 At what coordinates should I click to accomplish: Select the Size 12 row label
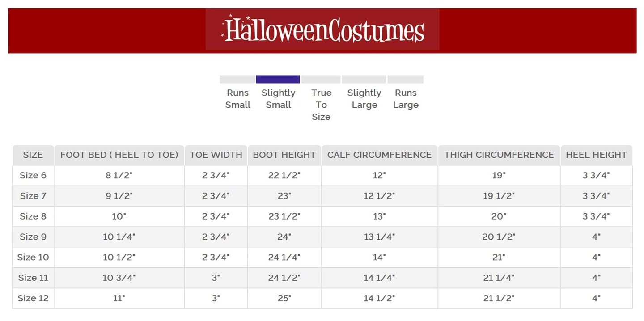[x=33, y=298]
